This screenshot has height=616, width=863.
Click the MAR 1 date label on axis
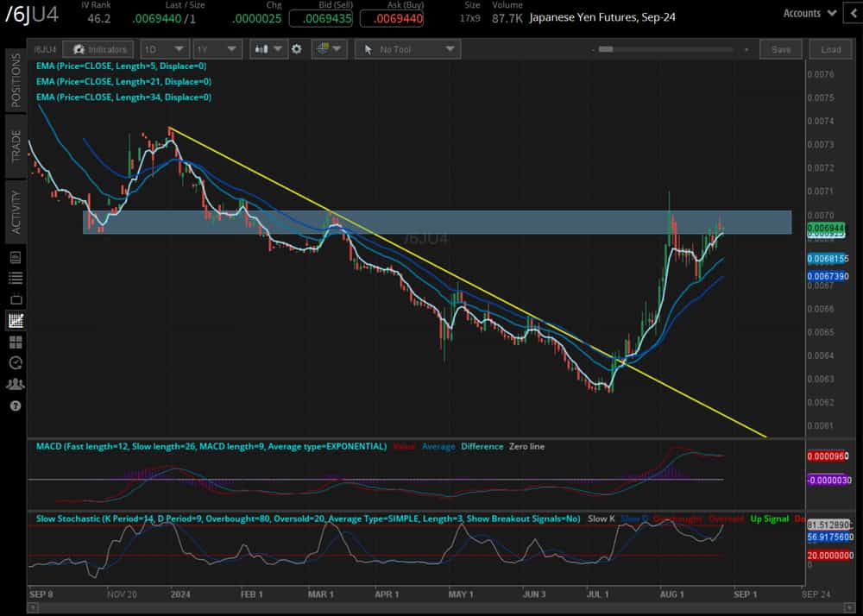pos(321,594)
